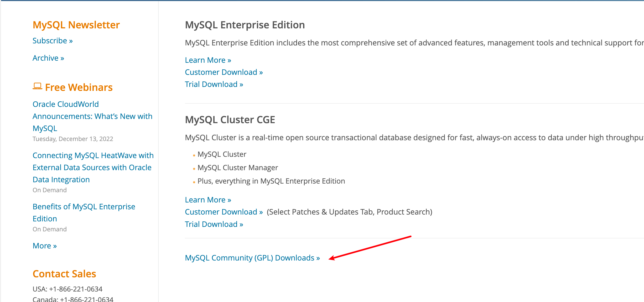The image size is (644, 302).
Task: Click Learn More under MySQL Cluster CGE
Action: (x=208, y=200)
